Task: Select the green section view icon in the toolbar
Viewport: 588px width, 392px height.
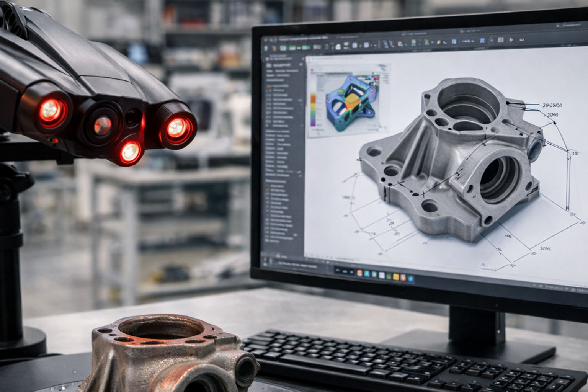Action: (x=426, y=42)
